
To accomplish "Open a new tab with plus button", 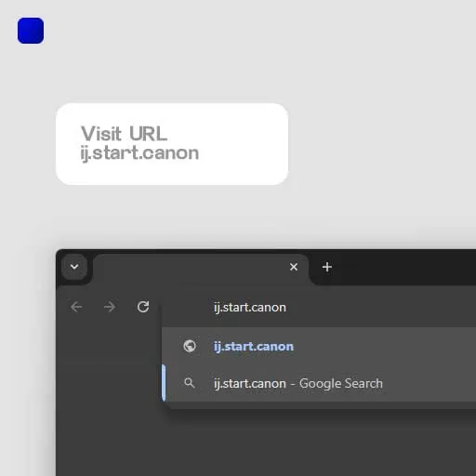I will [327, 267].
